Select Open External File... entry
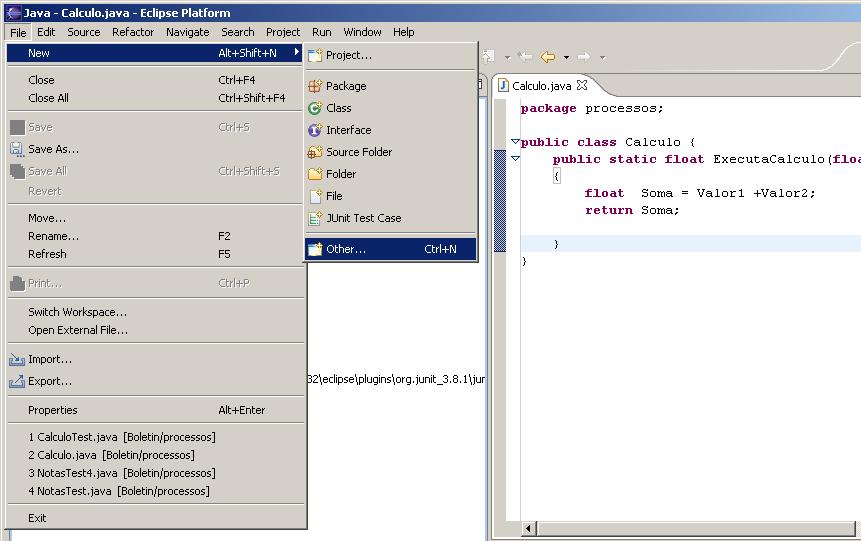This screenshot has height=541, width=861. [x=156, y=331]
